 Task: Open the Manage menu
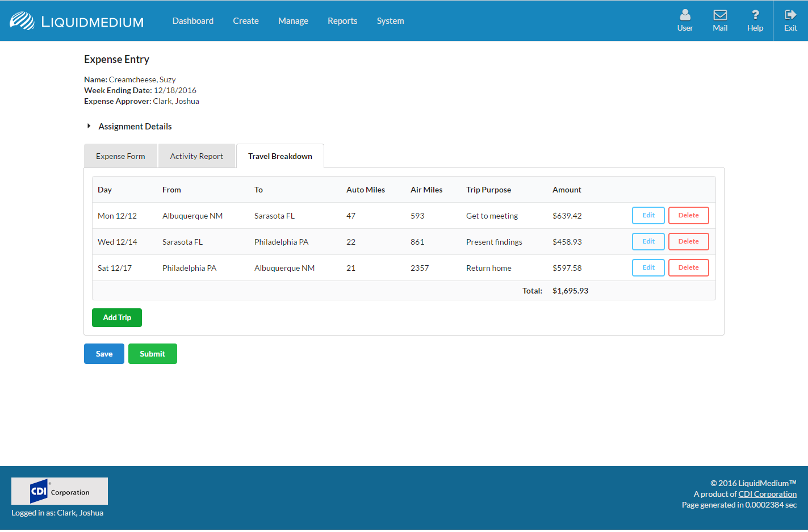(293, 21)
